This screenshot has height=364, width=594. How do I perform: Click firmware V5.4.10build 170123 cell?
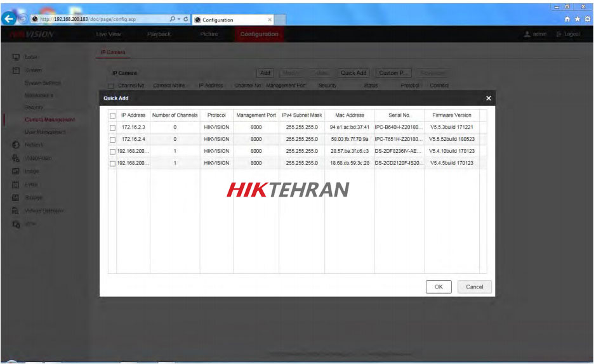(x=452, y=151)
